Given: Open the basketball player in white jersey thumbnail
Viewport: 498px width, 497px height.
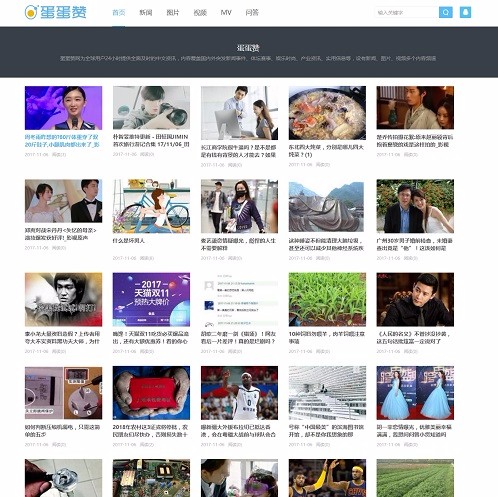Looking at the screenshot, I should point(239,393).
